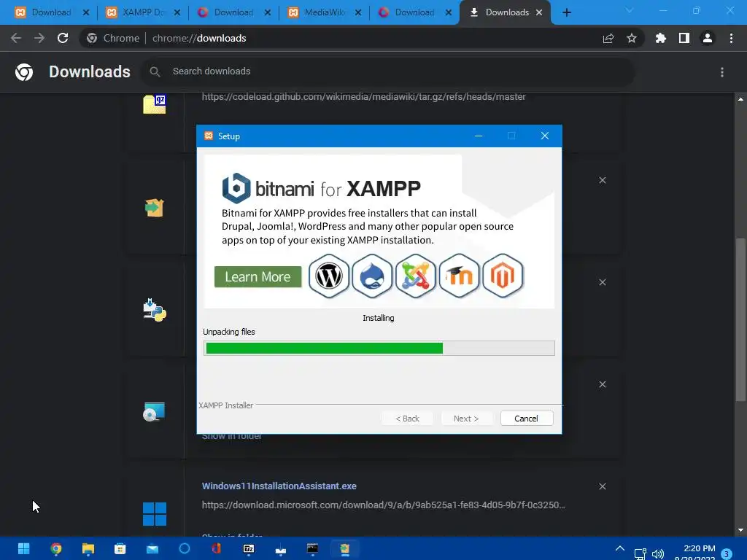Click the page scrollbar thumb
The height and width of the screenshot is (560, 747).
coord(740,319)
